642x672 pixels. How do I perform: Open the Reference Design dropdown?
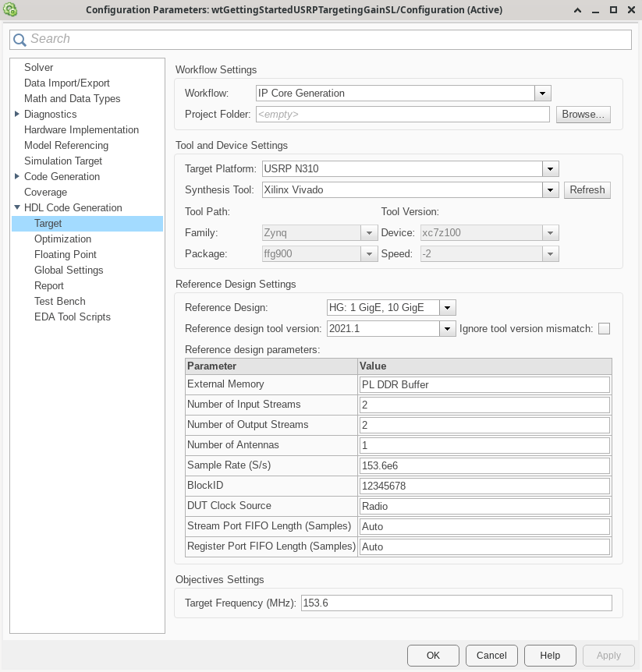point(447,308)
